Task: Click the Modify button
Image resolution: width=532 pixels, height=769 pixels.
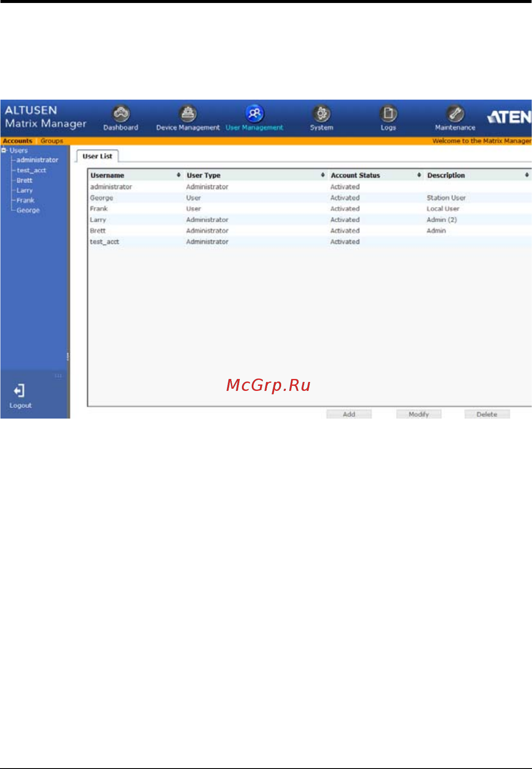Action: coord(419,414)
